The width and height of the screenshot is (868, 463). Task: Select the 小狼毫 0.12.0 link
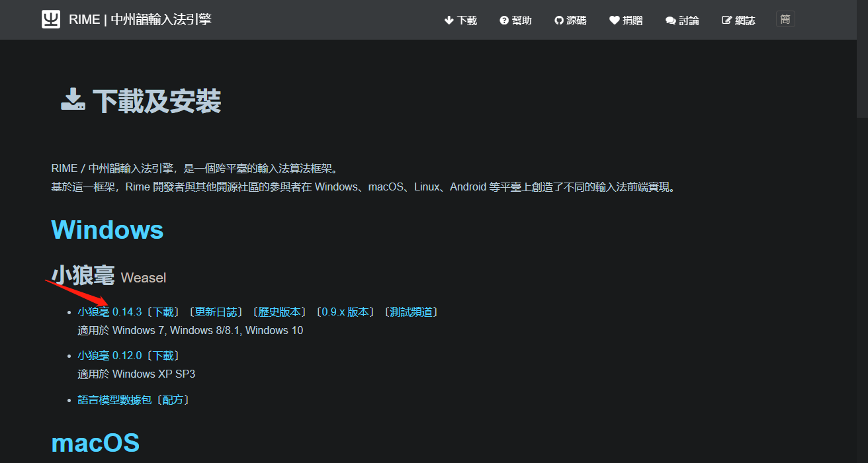[x=108, y=355]
